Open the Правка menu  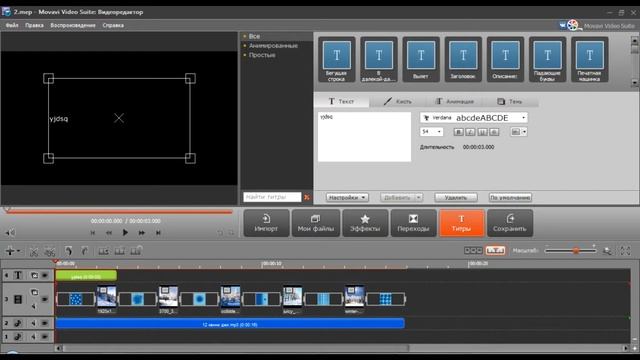(34, 25)
